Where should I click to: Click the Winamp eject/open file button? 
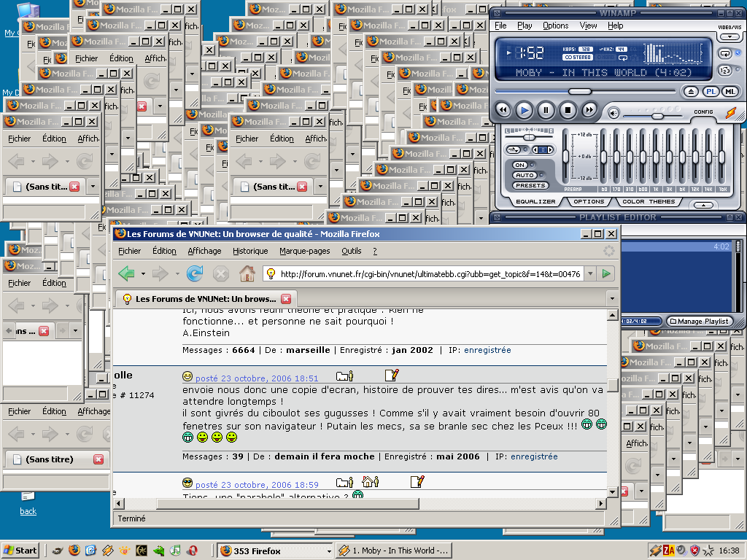click(691, 92)
